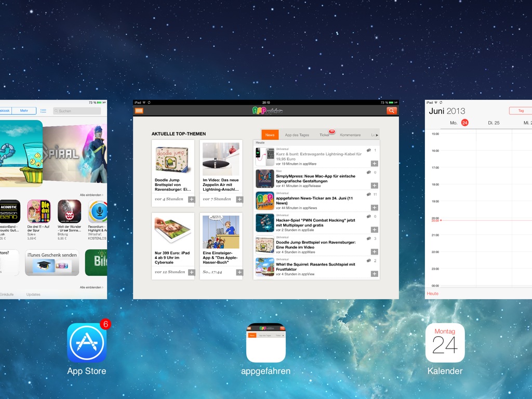Expand the SimplyMpress news item plus button
The width and height of the screenshot is (532, 399).
(374, 185)
